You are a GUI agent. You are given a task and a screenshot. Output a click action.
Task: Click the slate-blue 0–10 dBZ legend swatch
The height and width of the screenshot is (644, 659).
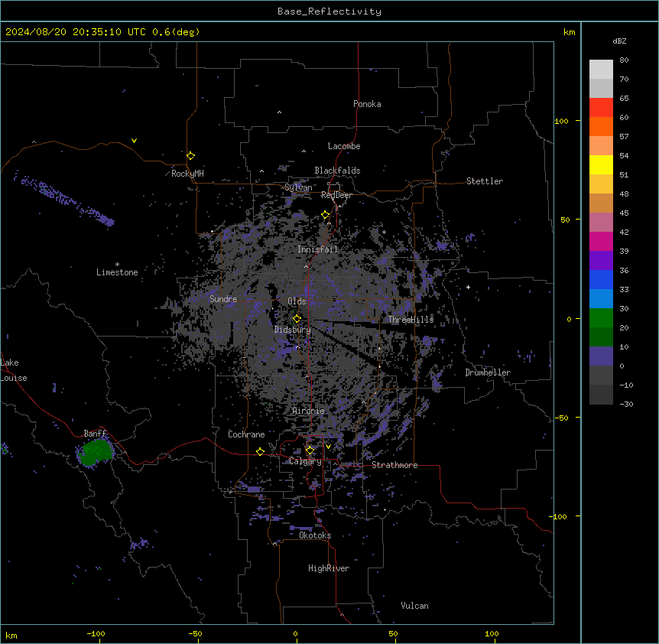pos(601,356)
